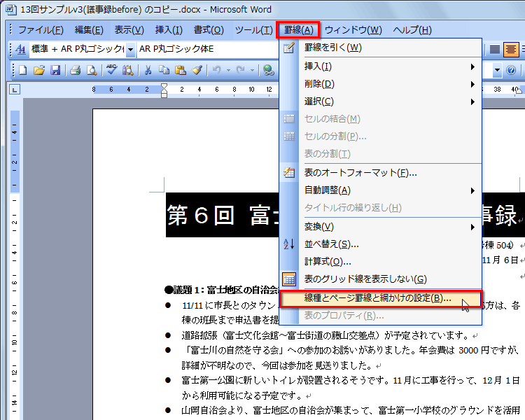Open the Undo history dropdown arrow

point(228,70)
